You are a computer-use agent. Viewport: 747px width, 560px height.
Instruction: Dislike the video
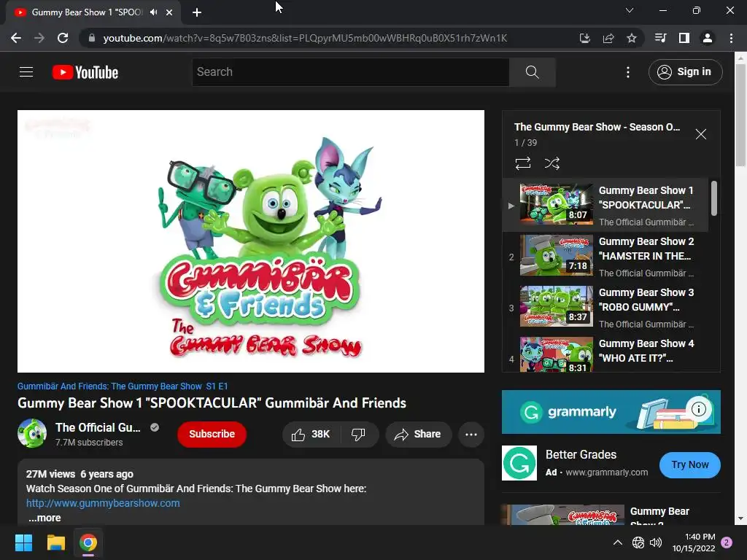pos(358,434)
